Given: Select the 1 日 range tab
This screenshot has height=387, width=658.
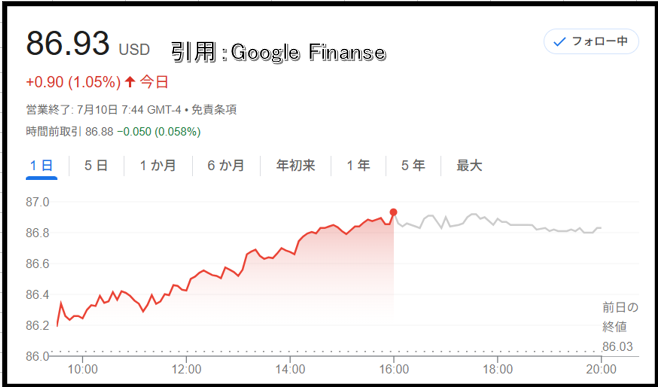Looking at the screenshot, I should (41, 165).
